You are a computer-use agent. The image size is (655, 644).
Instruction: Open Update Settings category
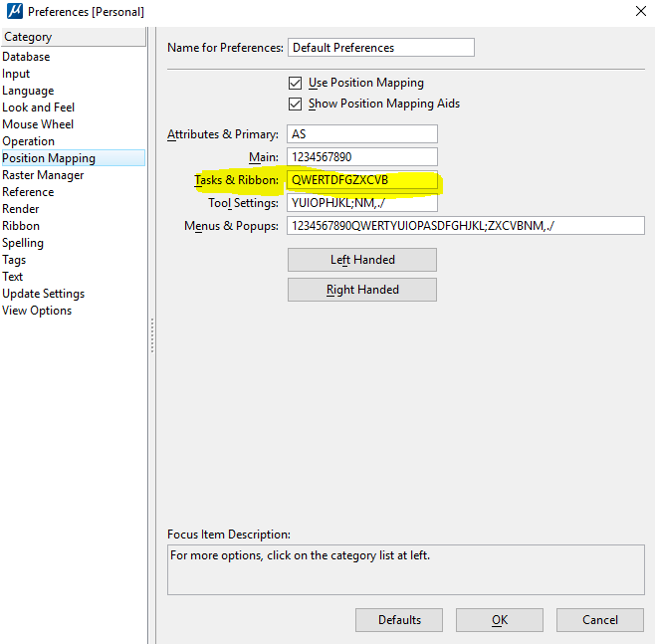coord(43,294)
